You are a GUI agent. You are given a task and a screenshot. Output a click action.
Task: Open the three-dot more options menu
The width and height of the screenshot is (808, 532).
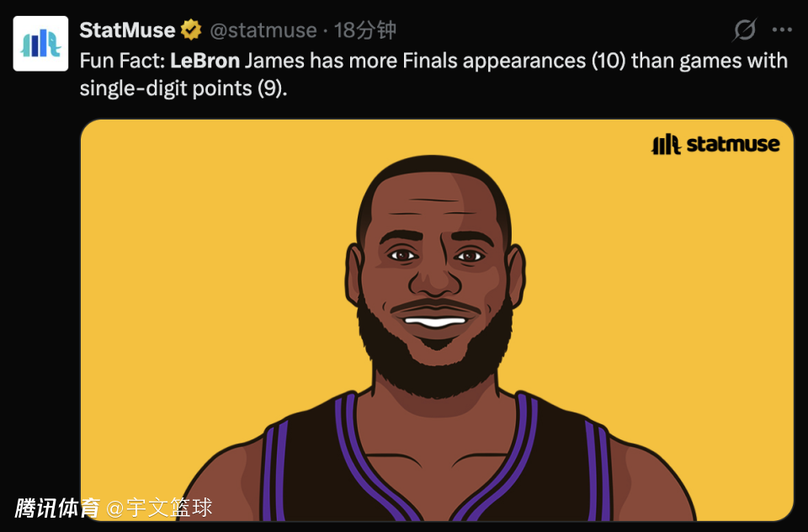coord(782,31)
